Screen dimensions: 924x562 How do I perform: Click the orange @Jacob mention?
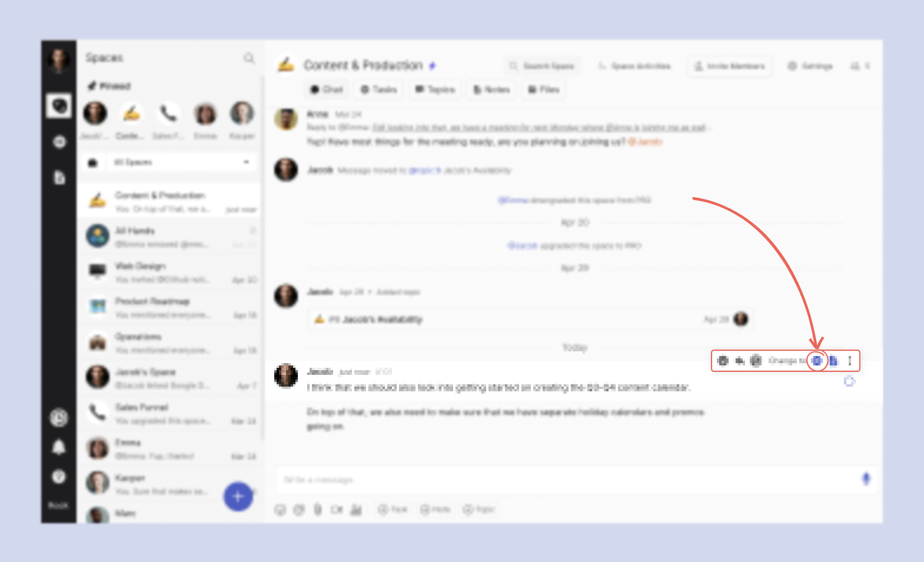(646, 142)
